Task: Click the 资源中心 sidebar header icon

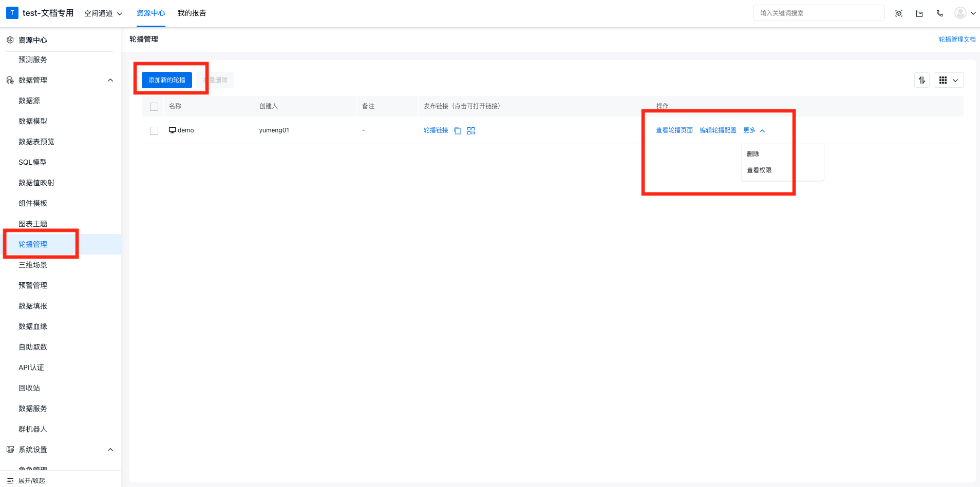Action: (x=10, y=40)
